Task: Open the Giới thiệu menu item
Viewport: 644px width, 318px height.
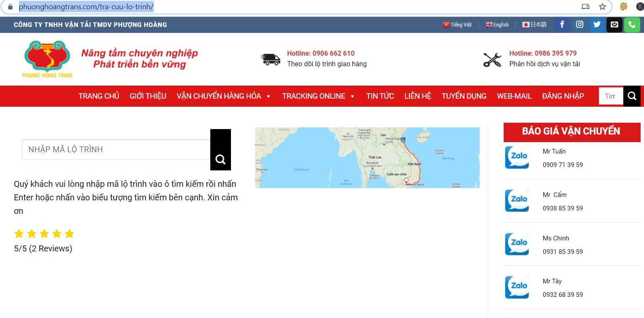Action: click(x=148, y=96)
